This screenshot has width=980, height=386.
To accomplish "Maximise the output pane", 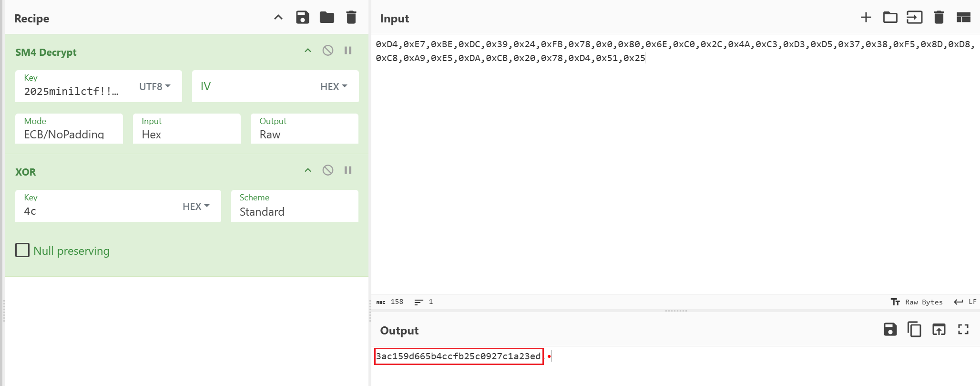I will [x=963, y=330].
